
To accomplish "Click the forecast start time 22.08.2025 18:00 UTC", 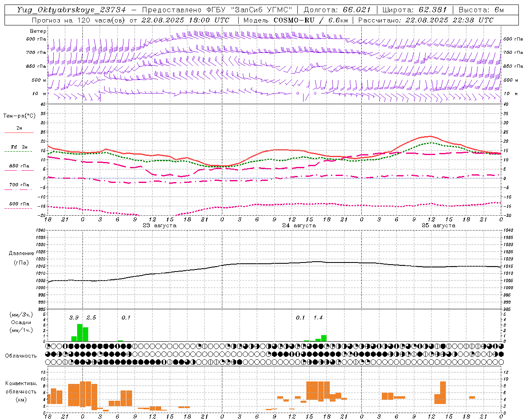I will point(185,20).
